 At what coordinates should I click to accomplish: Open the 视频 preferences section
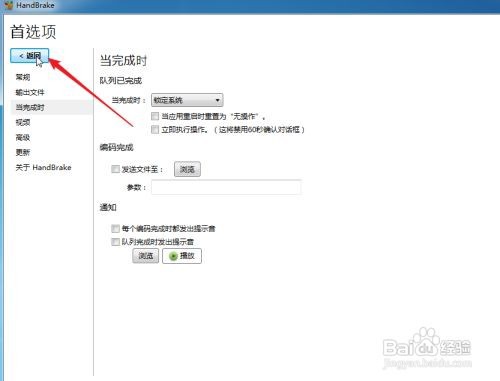(x=23, y=122)
